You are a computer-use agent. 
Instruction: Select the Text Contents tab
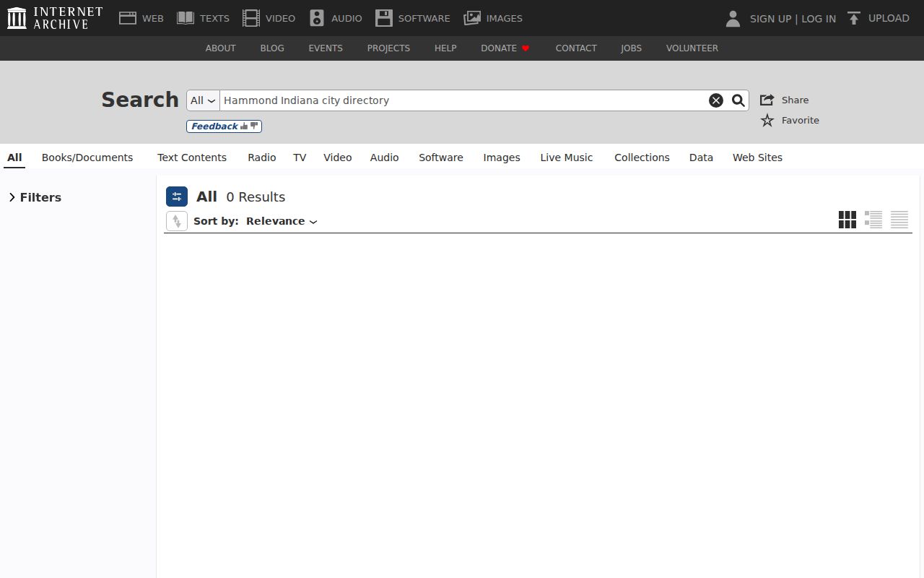tap(192, 158)
